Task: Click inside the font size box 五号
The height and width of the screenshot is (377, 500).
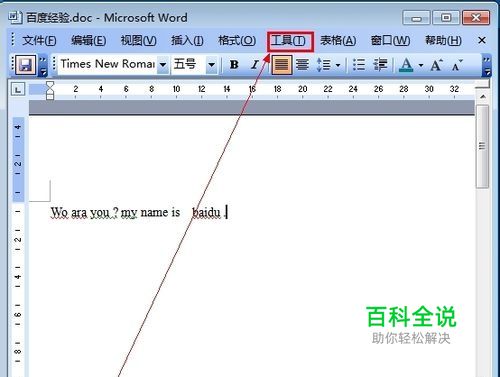Action: click(188, 64)
